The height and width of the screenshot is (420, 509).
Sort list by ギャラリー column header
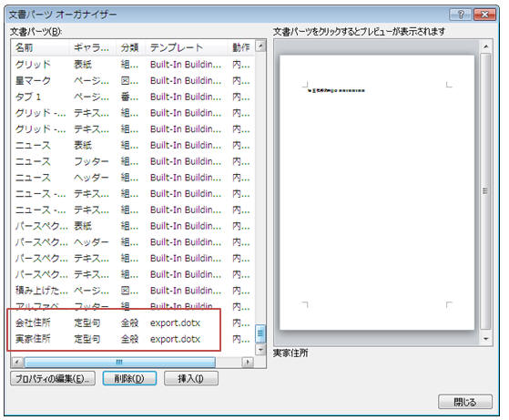click(93, 47)
